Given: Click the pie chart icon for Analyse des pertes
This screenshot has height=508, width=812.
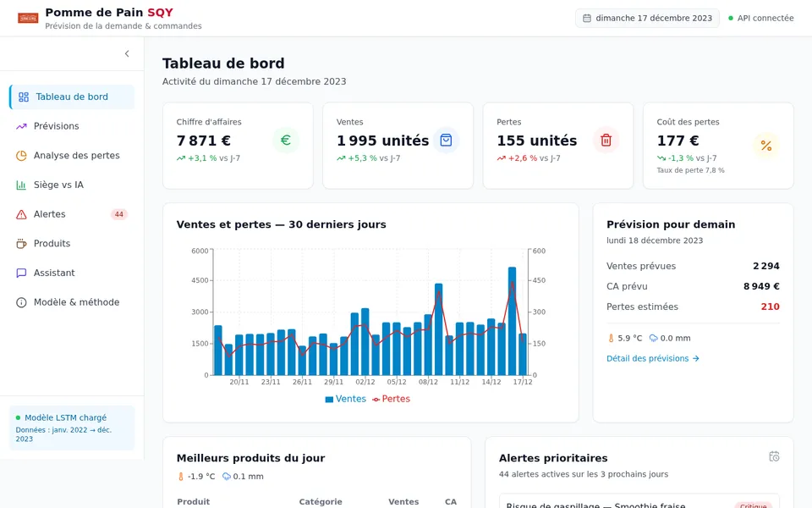Looking at the screenshot, I should 21,156.
